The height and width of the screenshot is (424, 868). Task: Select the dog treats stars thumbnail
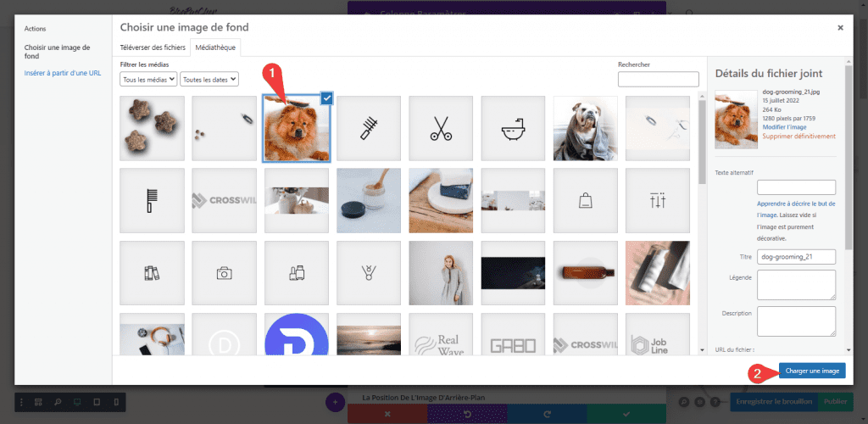click(x=153, y=128)
